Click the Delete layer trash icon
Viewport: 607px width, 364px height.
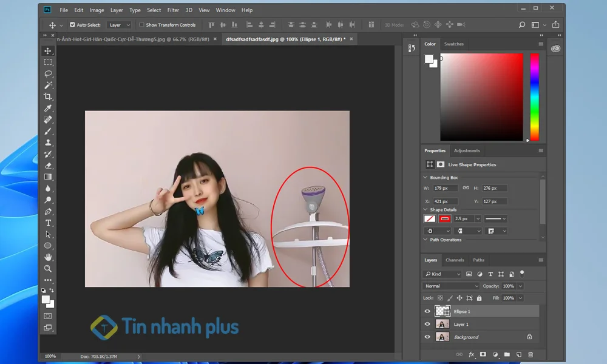pos(530,354)
